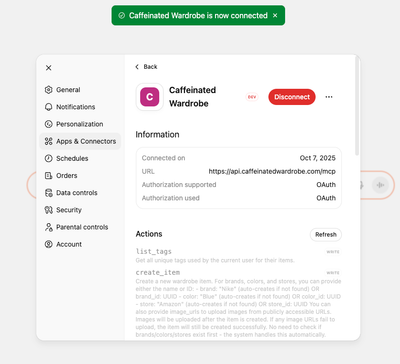This screenshot has height=364, width=400.
Task: Click the Actions heading
Action: tap(149, 234)
